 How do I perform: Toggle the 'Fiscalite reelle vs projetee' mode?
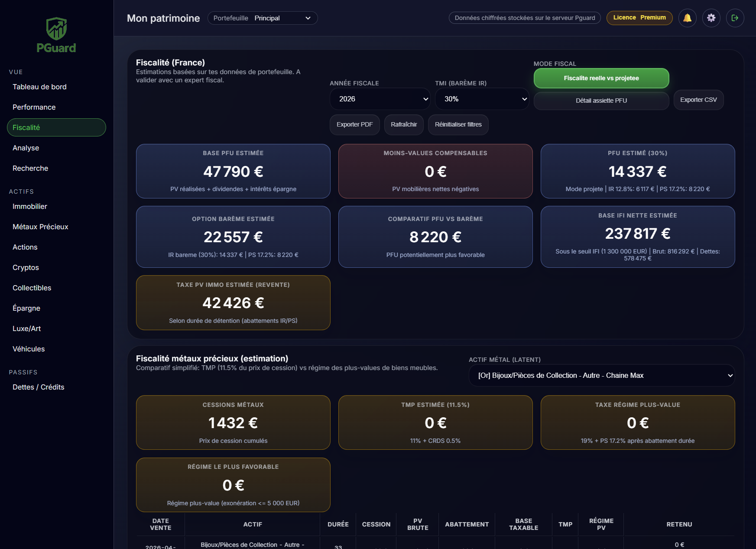pyautogui.click(x=601, y=78)
